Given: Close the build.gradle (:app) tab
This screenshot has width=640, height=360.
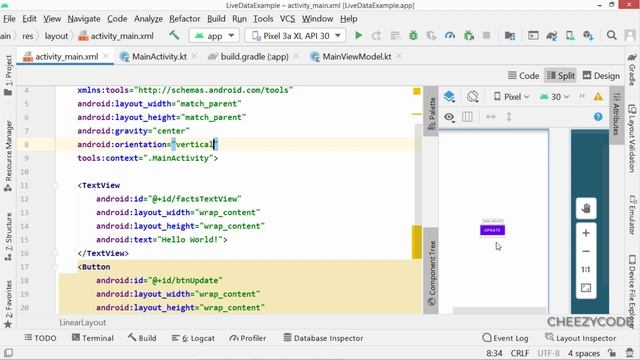Looking at the screenshot, I should (296, 56).
